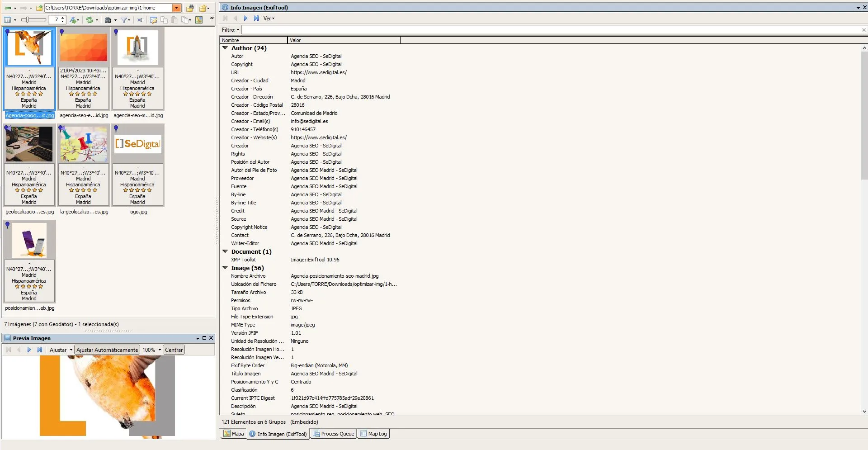The image size is (868, 450).
Task: Jump to last image in Info Imagen toolbar
Action: coord(256,19)
